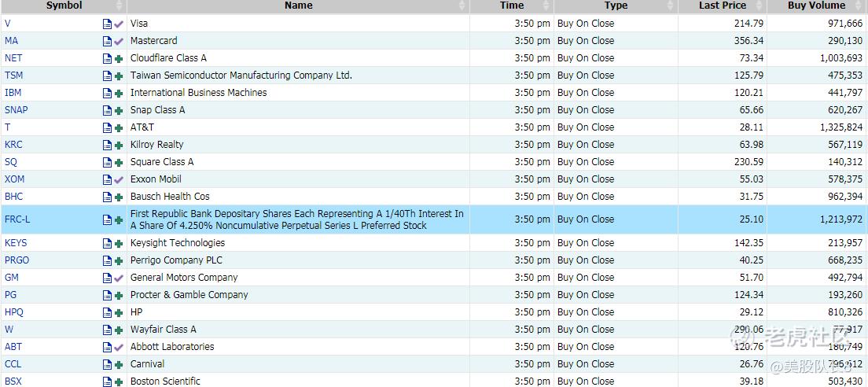This screenshot has width=868, height=387.
Task: Click the green plus icon for Procter & Gamble
Action: 119,295
